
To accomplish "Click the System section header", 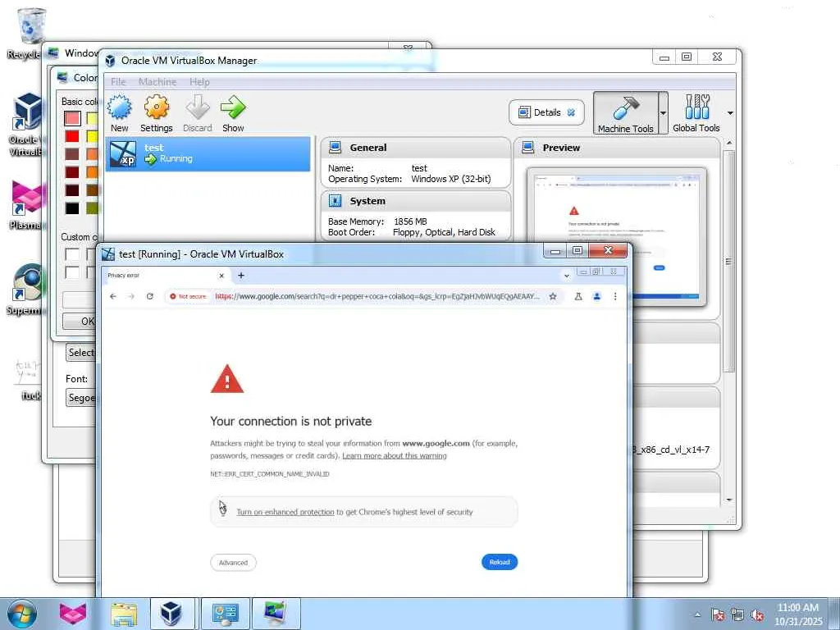I will point(416,201).
